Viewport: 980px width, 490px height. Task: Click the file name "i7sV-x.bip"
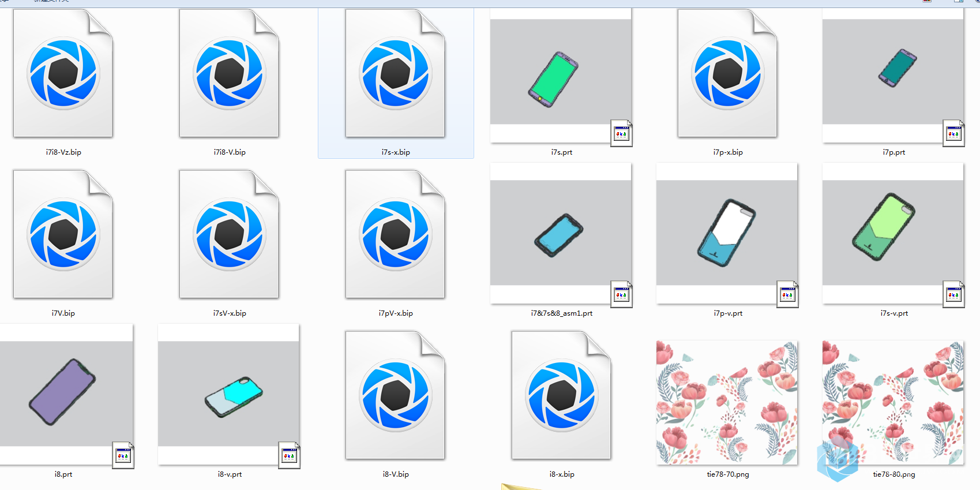[230, 313]
